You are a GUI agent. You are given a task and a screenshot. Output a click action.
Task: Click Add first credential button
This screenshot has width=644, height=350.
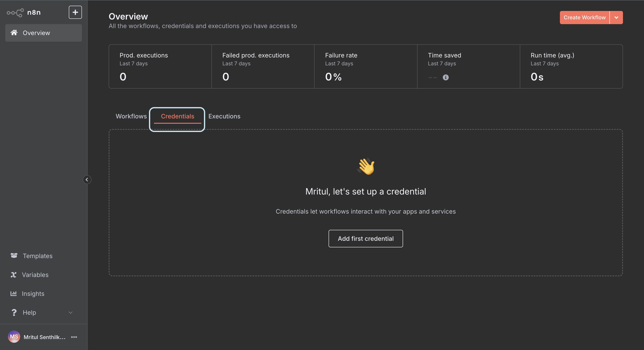click(366, 239)
